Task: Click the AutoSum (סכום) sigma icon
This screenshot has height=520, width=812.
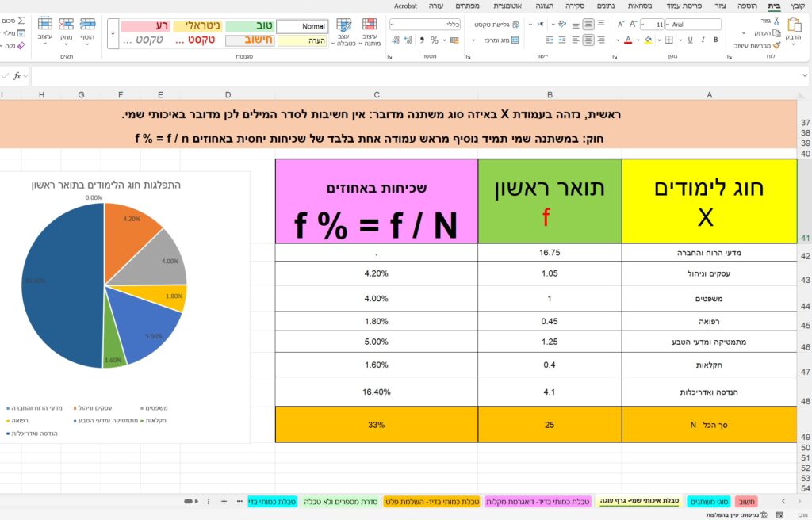Action: [x=21, y=21]
